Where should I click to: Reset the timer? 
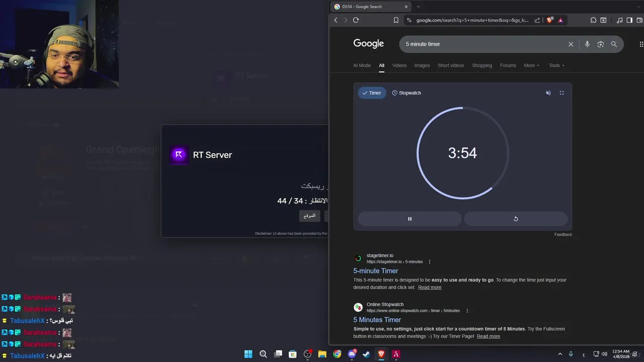tap(516, 219)
